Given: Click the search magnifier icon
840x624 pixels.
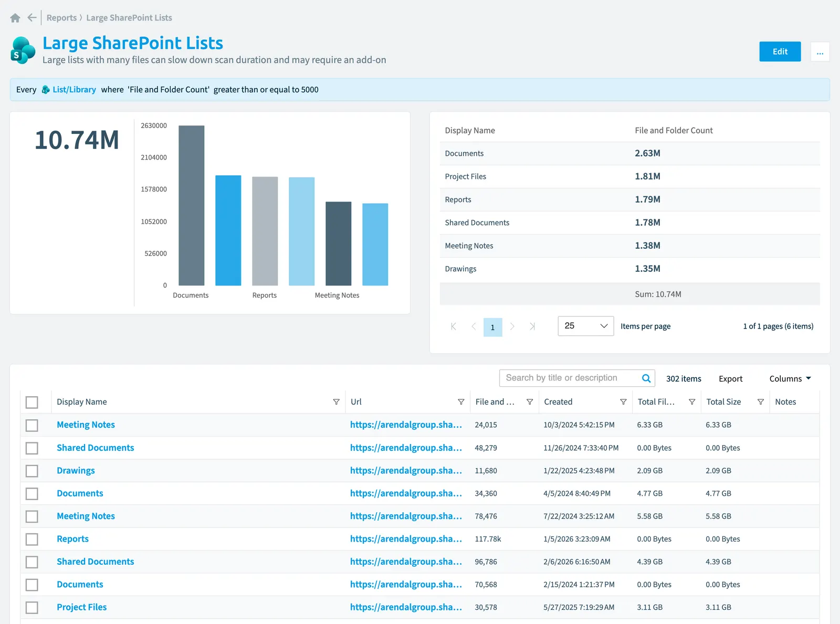Looking at the screenshot, I should 646,378.
